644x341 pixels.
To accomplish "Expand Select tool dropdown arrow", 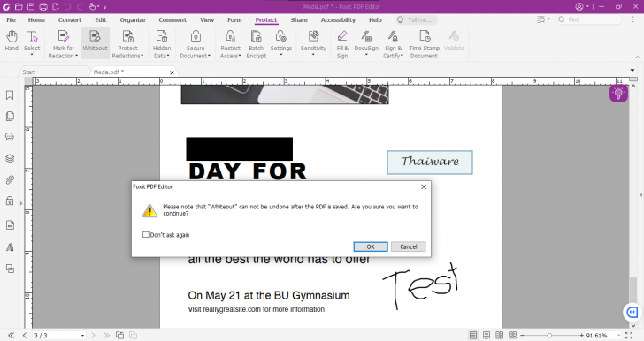I will pos(32,55).
